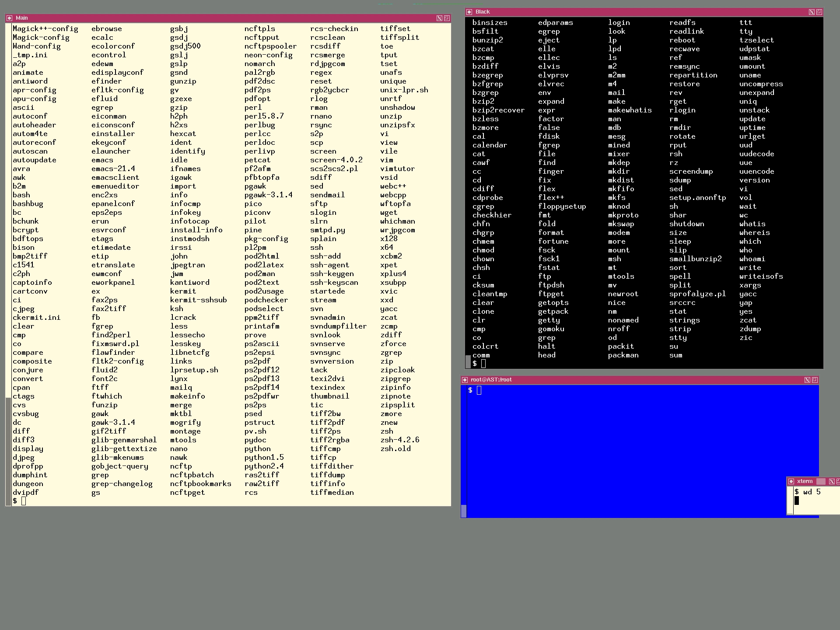Click root@AST:/root window's menu icon
840x630 pixels.
click(x=465, y=380)
